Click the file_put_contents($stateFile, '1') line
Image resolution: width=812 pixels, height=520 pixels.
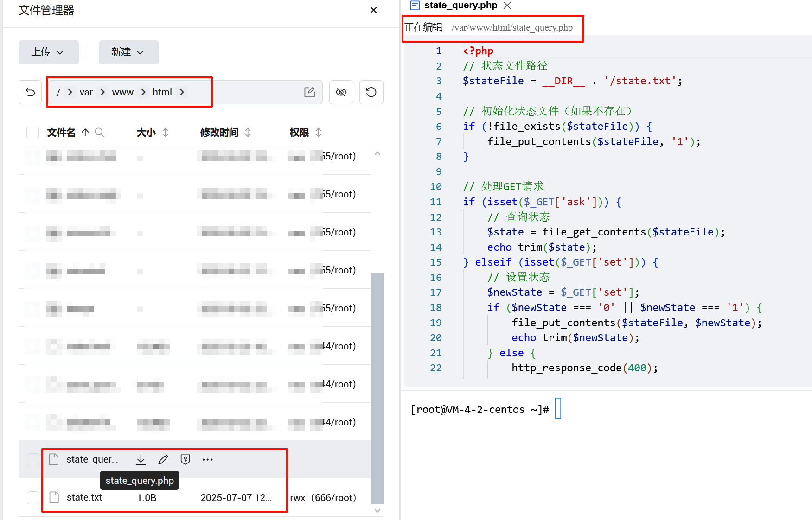pos(594,141)
